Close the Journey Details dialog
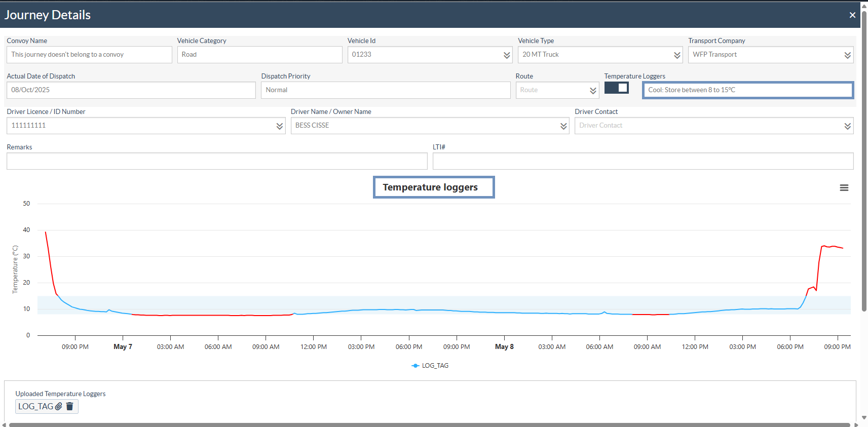Screen dimensions: 868x427 tap(852, 15)
